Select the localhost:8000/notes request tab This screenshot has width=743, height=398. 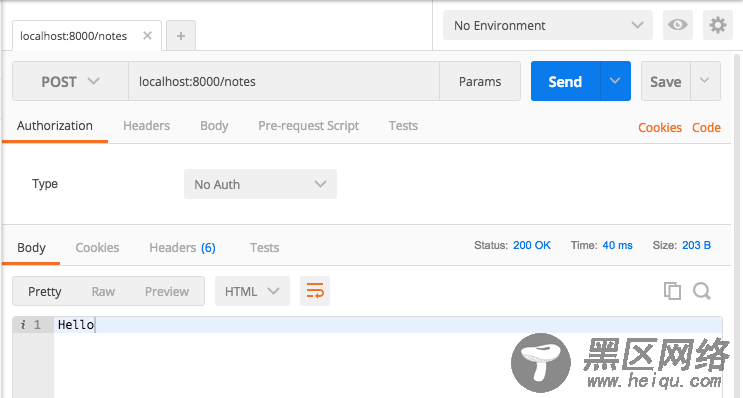coord(73,36)
